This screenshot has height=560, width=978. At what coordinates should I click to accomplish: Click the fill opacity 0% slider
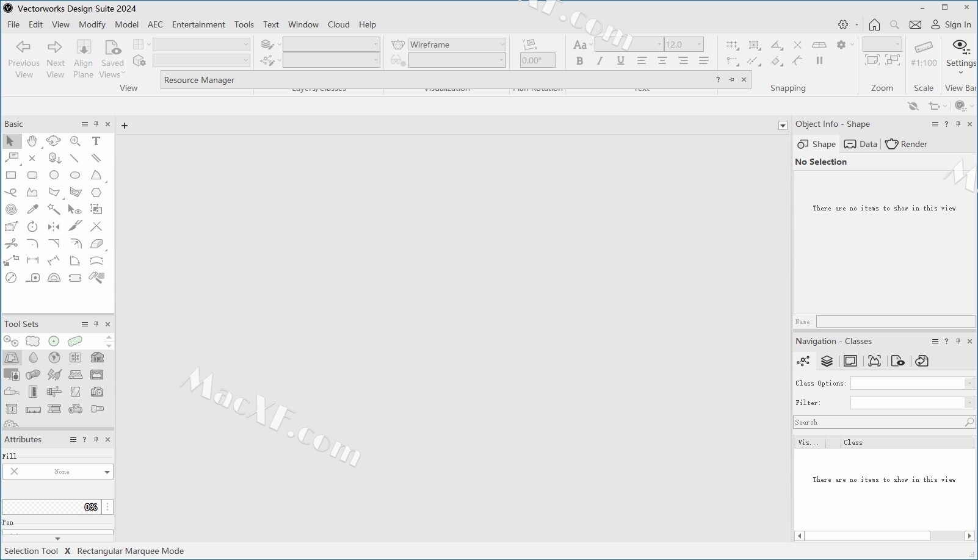[x=52, y=507]
